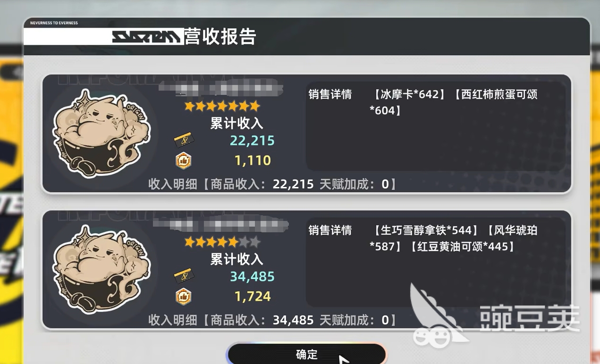The image size is (600, 364).
Task: Open the 营收报告 title header
Action: point(220,37)
